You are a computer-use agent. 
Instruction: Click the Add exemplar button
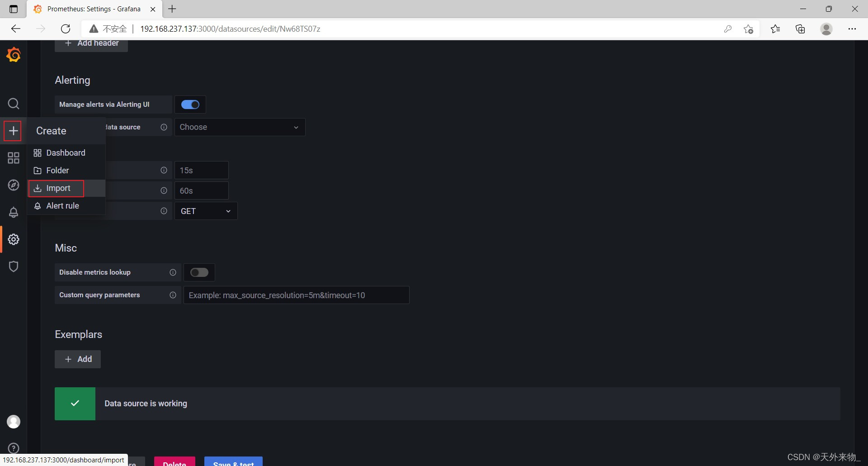click(x=78, y=359)
